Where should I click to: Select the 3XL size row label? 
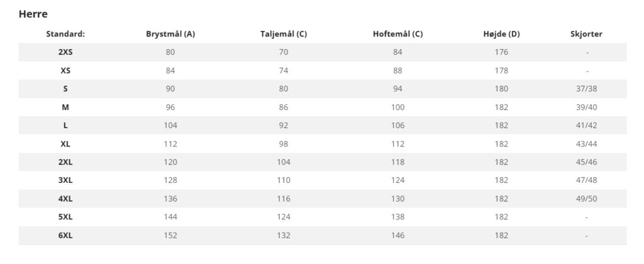coord(65,180)
